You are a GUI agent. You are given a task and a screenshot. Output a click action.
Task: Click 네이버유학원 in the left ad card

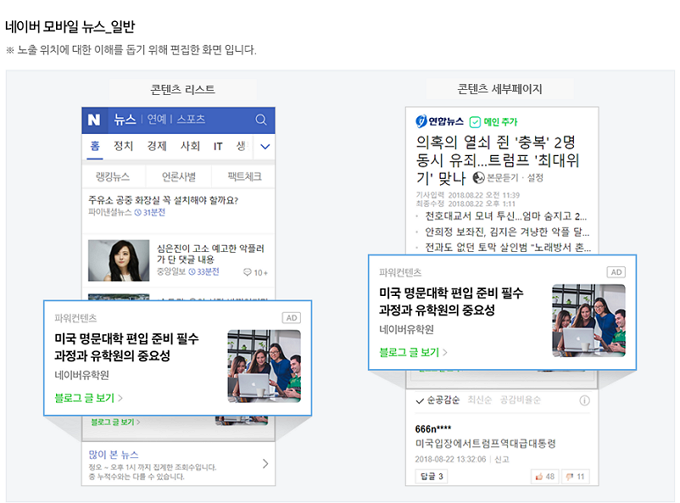(82, 375)
